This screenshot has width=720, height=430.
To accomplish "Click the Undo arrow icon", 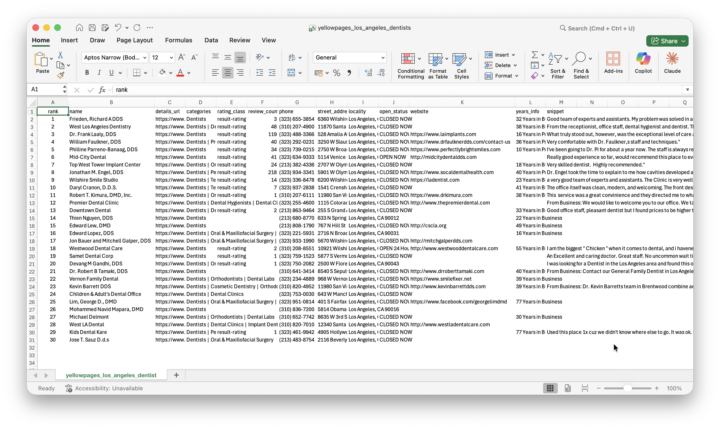I will coord(118,28).
